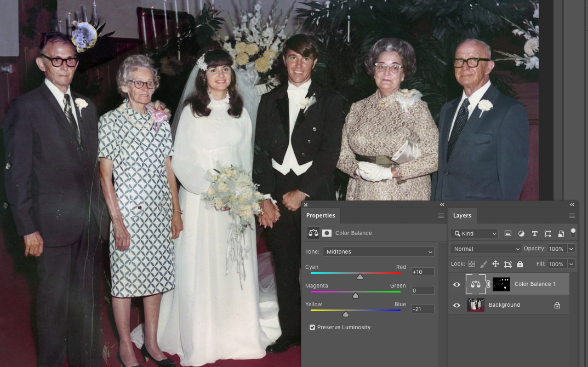
Task: Select Color Balance 1 adjustment thumbnail
Action: click(476, 284)
